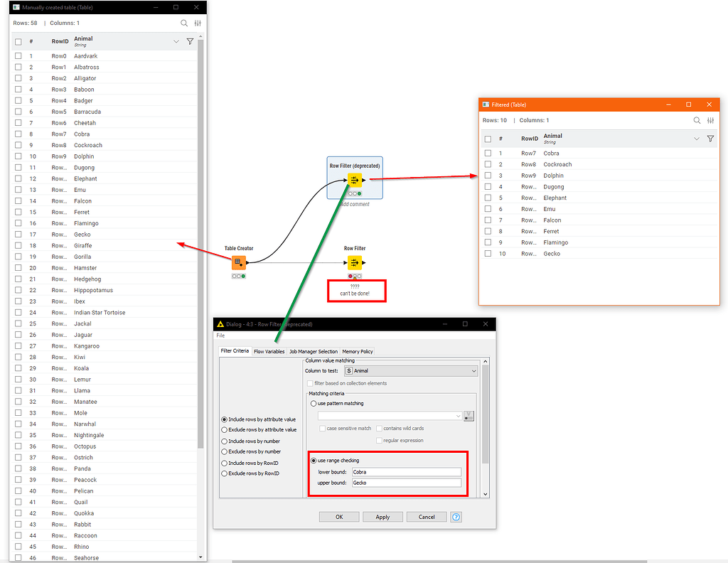Viewport: 728px width, 563px height.
Task: Click the failed Row Filter node icon
Action: click(x=355, y=262)
